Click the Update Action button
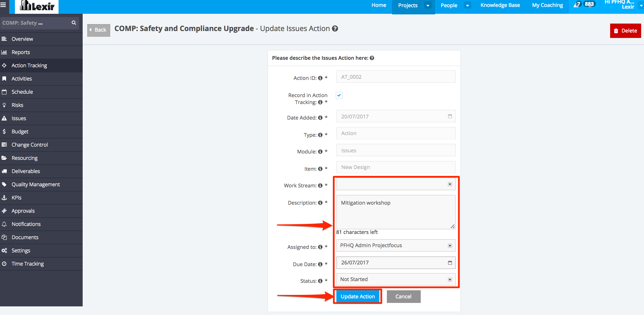The width and height of the screenshot is (644, 315). 358,296
